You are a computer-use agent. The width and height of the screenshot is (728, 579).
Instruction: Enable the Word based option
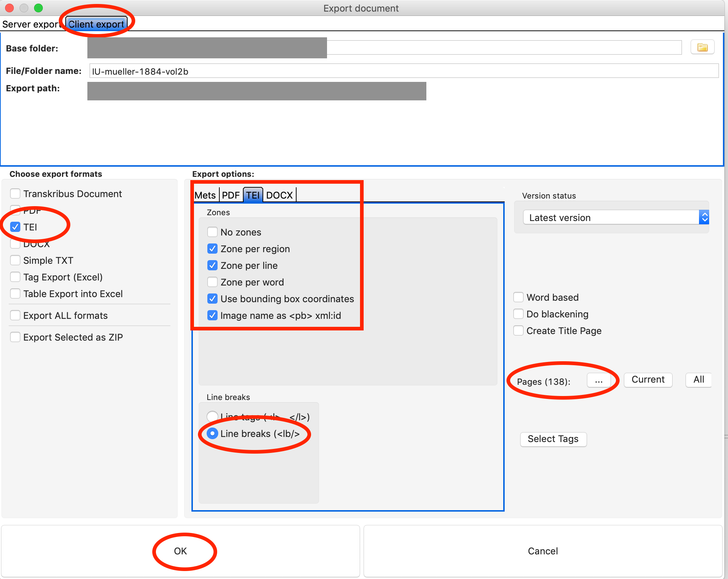(518, 297)
